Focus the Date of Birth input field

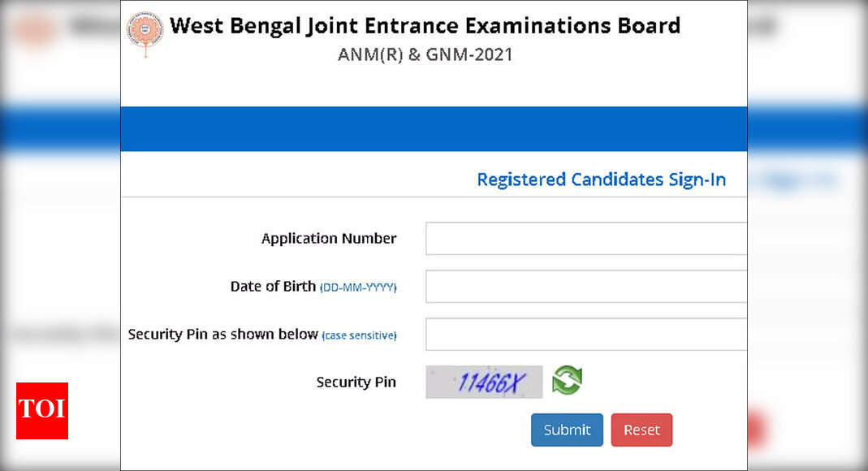[x=586, y=287]
